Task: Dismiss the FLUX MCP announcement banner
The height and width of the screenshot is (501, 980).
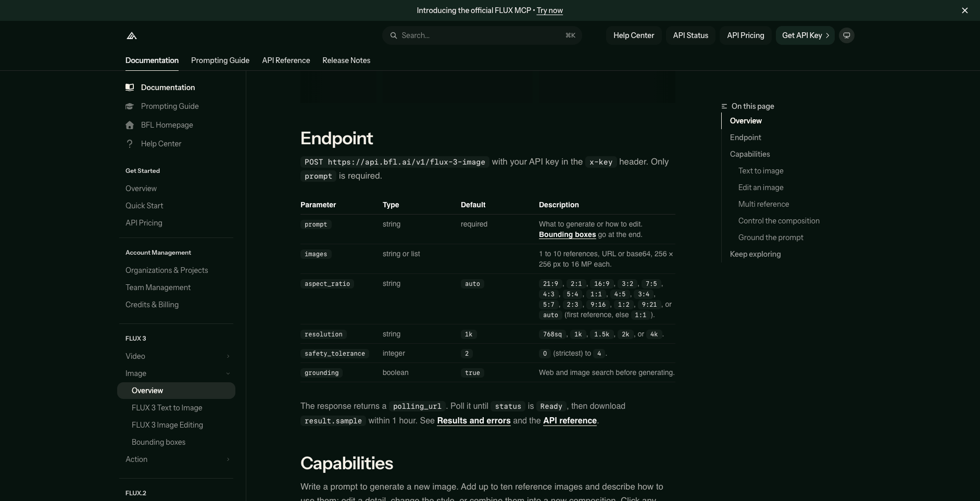Action: [965, 10]
